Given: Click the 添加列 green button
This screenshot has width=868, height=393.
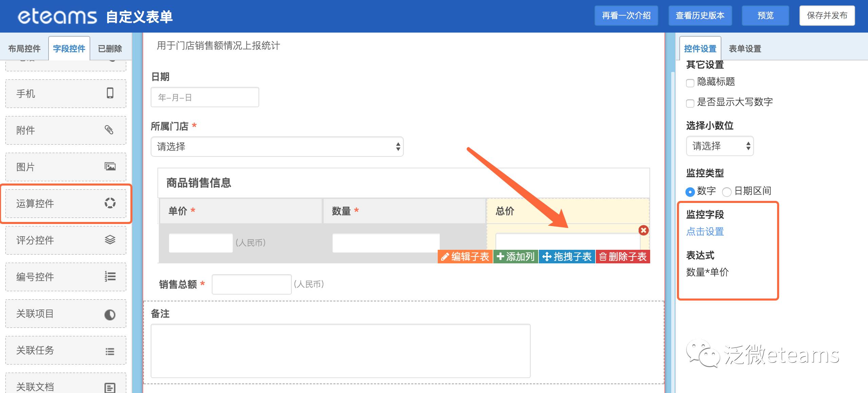Looking at the screenshot, I should (515, 257).
